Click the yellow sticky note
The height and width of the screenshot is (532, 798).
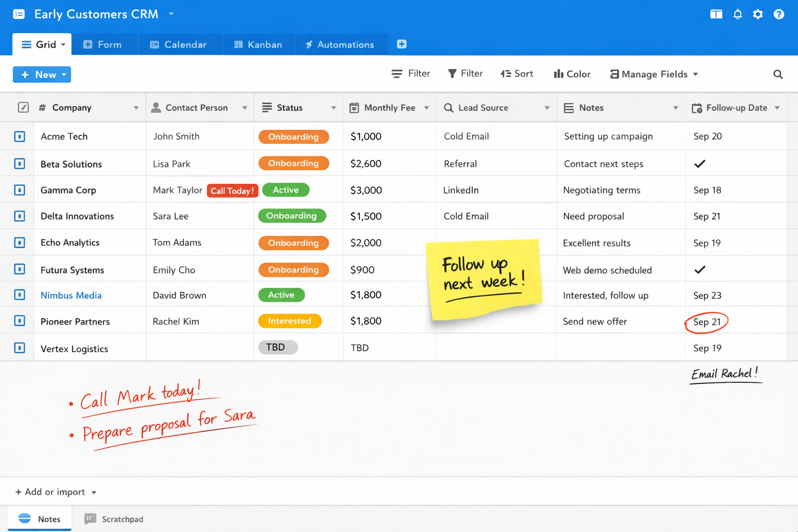pos(483,278)
